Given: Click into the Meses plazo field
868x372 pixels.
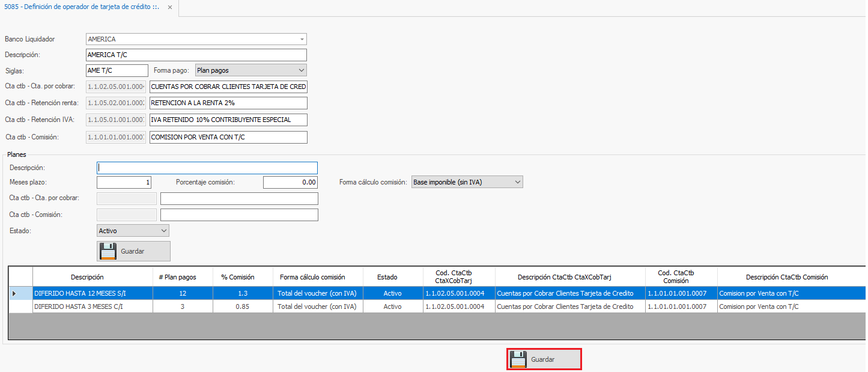Looking at the screenshot, I should pyautogui.click(x=124, y=182).
